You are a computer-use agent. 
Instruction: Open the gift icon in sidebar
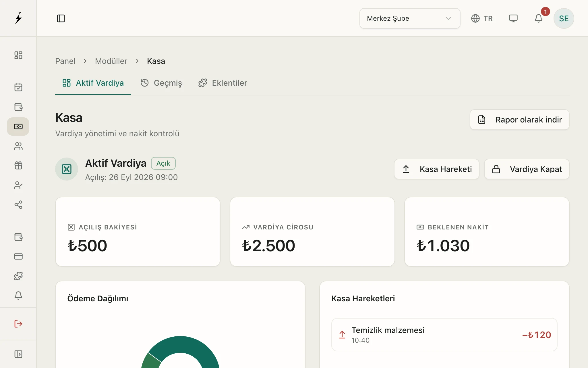click(18, 166)
